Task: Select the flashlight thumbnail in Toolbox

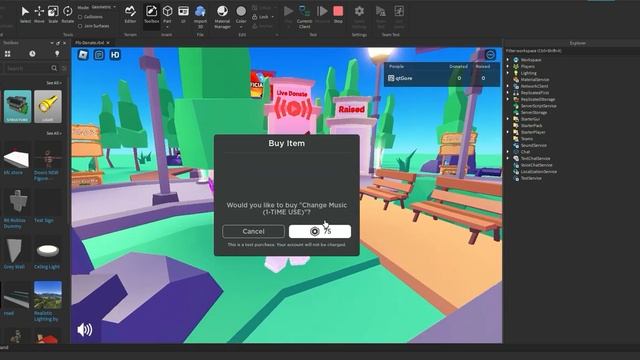Action: [x=48, y=107]
